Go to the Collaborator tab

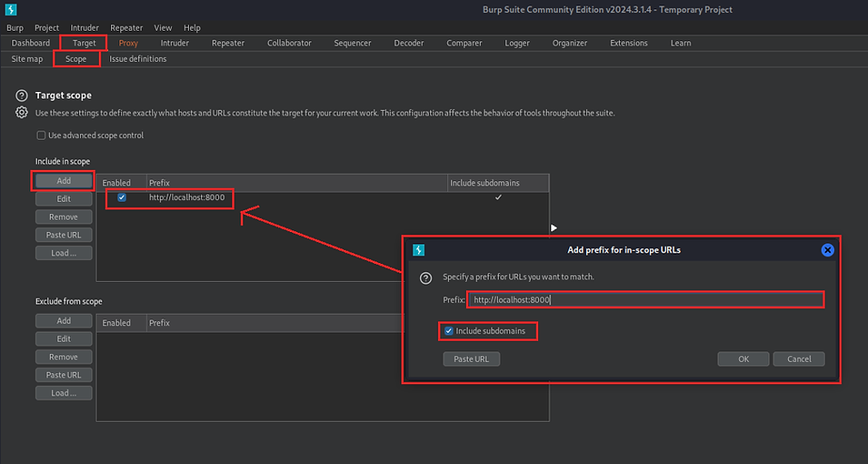point(289,43)
